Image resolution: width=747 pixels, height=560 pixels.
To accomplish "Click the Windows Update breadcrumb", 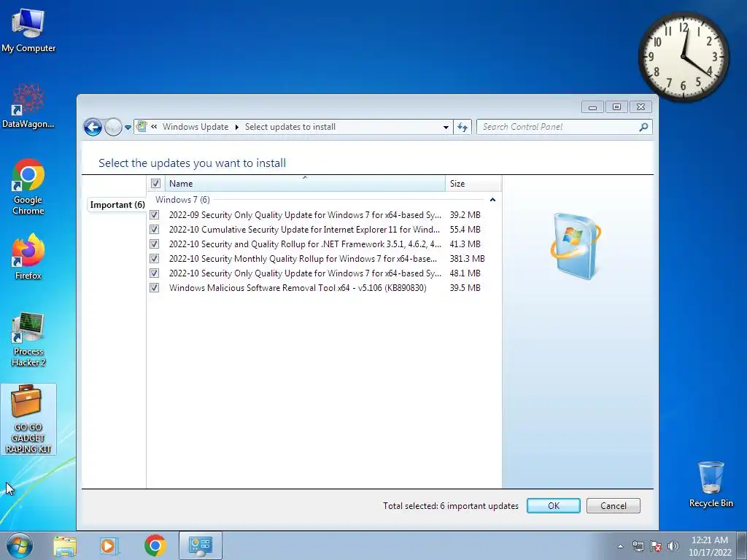I will 196,127.
